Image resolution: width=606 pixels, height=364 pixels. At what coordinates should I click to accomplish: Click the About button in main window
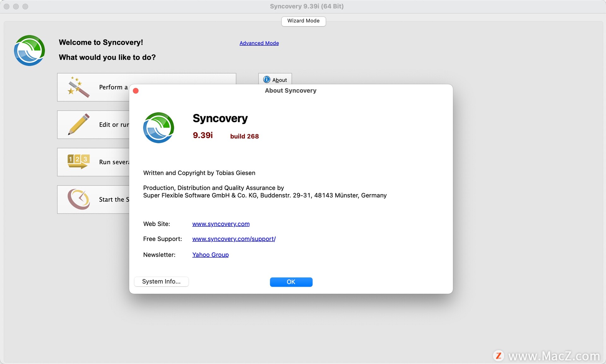coord(275,80)
